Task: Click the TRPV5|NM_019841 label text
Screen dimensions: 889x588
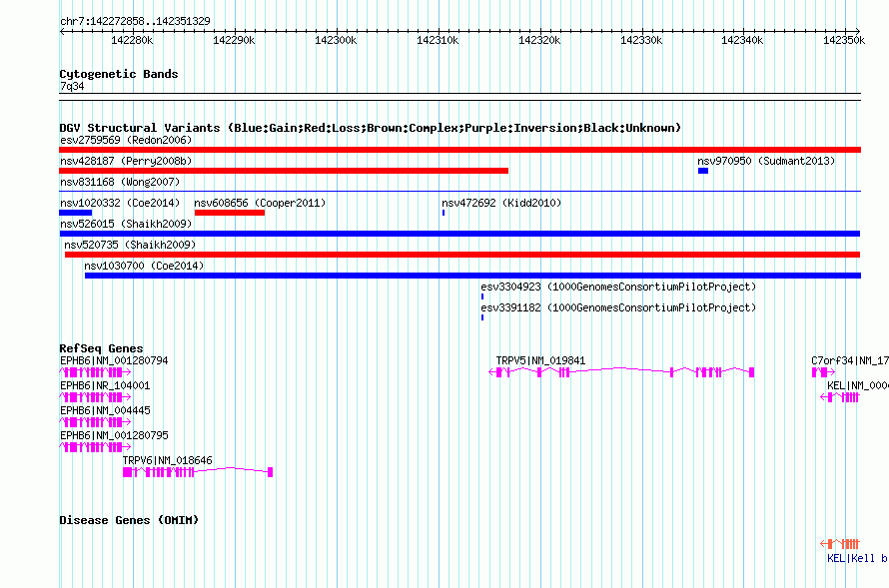Action: (540, 360)
